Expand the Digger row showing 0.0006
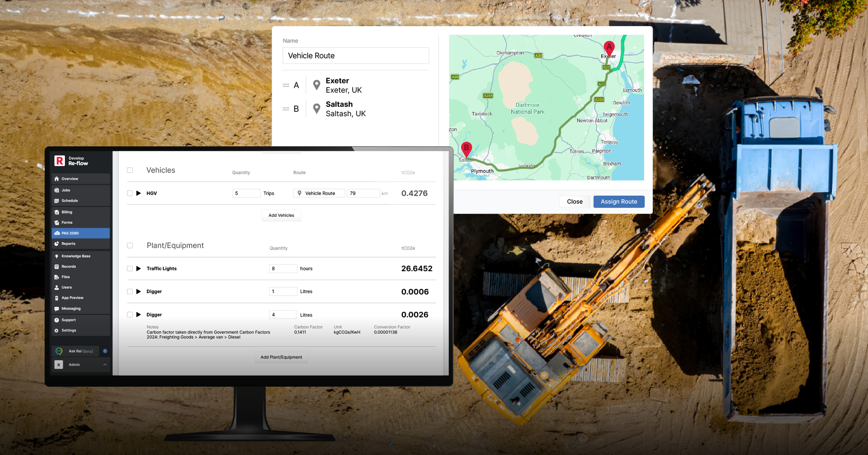Viewport: 868px width, 455px height. point(139,291)
